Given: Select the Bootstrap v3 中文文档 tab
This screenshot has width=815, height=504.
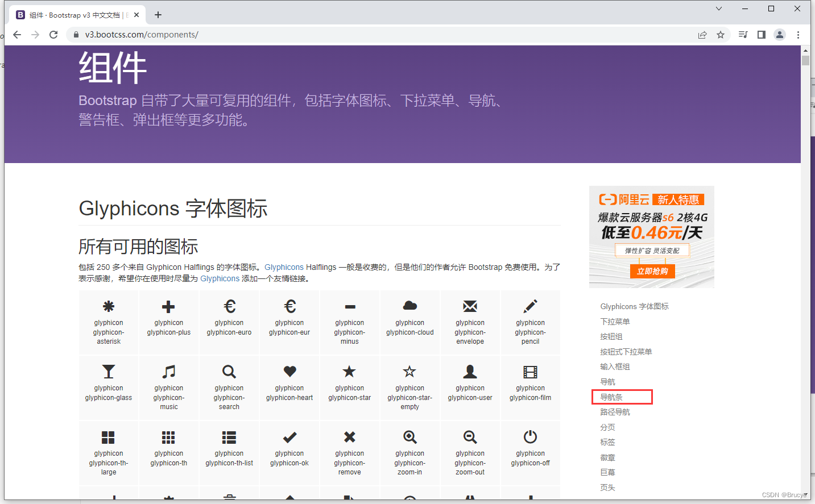Looking at the screenshot, I should point(78,15).
